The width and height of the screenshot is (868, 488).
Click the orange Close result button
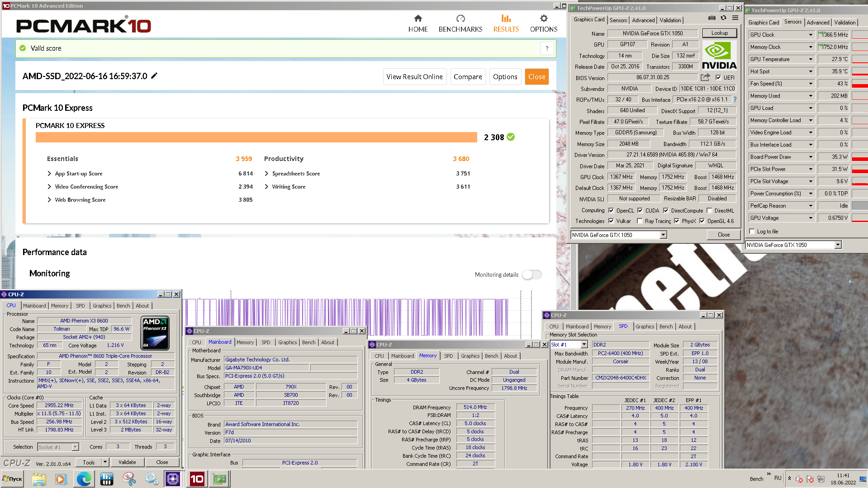[x=536, y=77]
